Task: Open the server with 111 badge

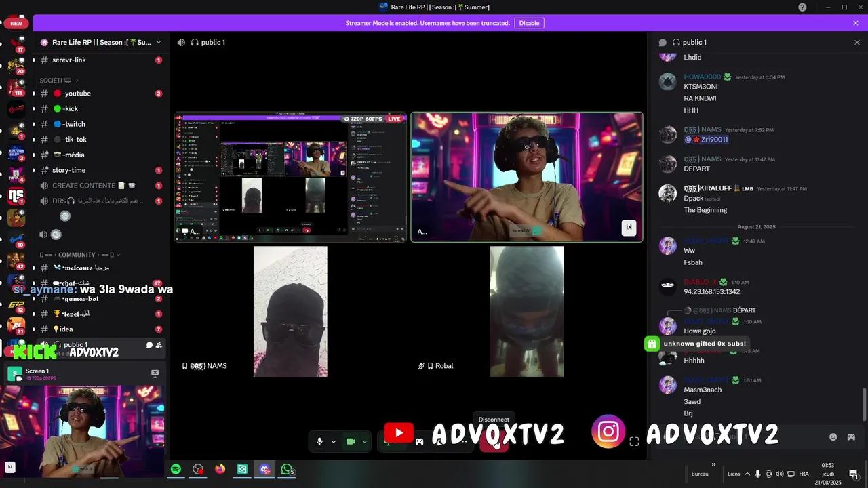Action: 16,87
